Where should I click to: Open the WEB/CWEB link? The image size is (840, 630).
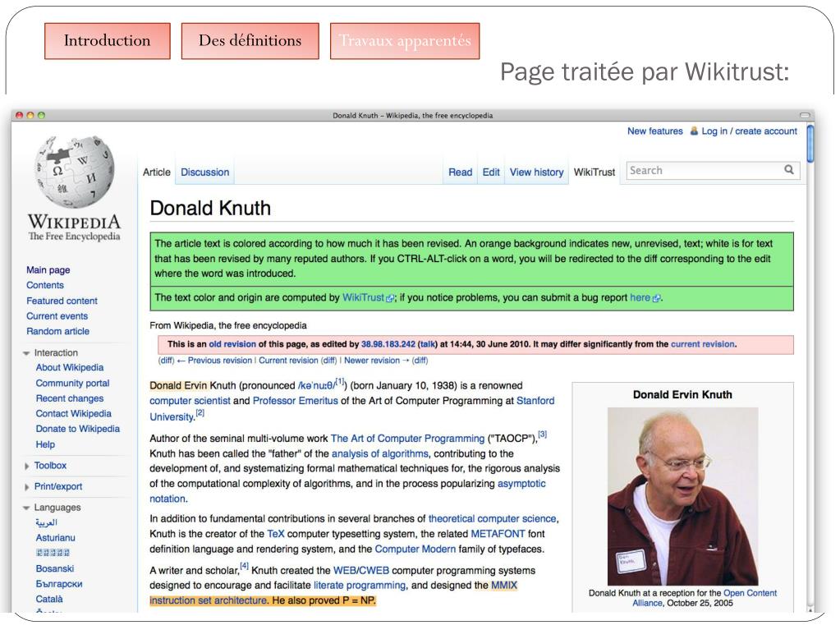(361, 571)
